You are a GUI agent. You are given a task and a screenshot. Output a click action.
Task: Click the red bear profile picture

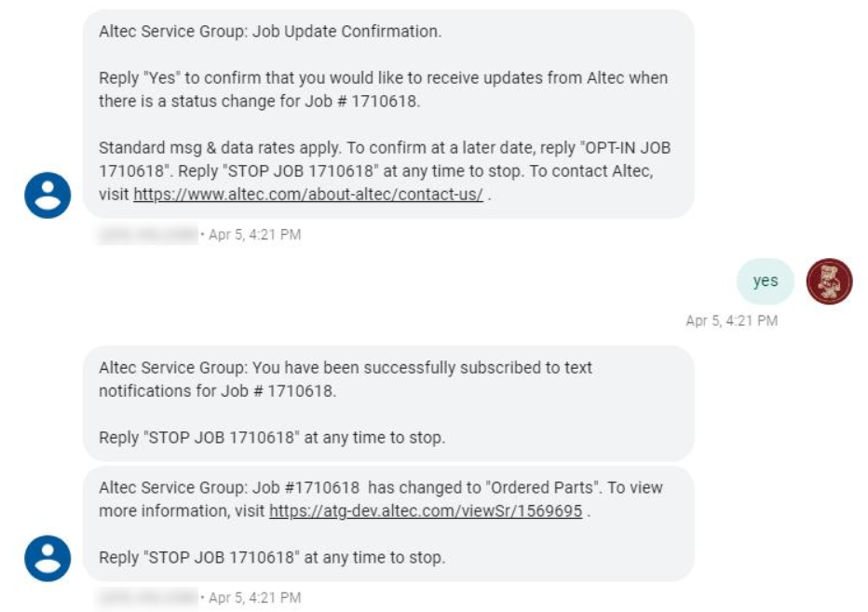click(x=829, y=281)
